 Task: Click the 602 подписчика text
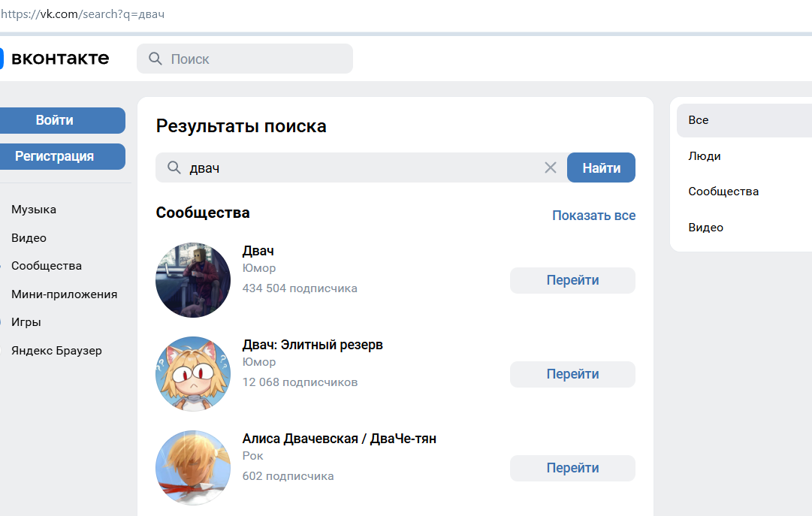(x=288, y=475)
